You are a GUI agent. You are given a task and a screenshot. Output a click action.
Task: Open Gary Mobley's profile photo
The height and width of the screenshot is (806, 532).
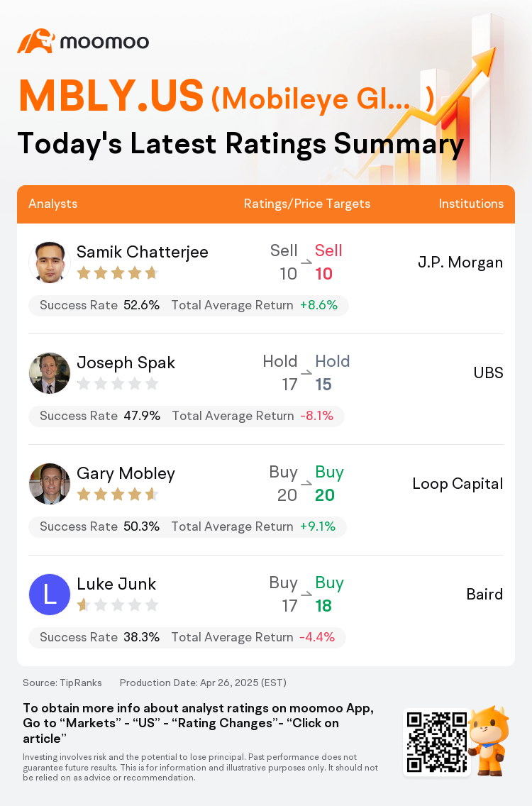click(x=50, y=484)
